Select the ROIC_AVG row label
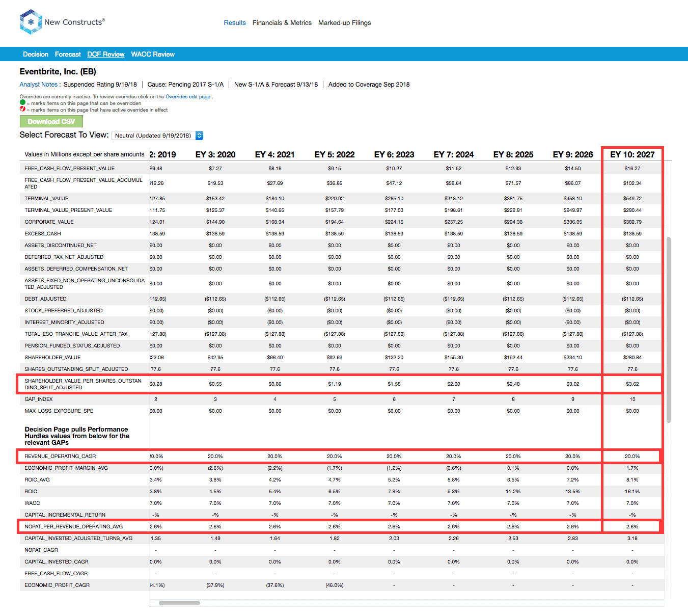 [37, 480]
